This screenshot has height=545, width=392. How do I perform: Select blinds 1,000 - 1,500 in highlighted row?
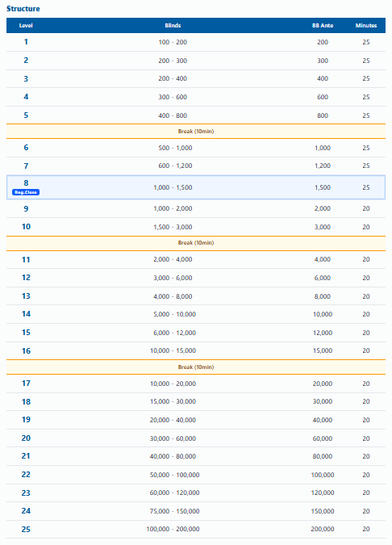click(173, 187)
